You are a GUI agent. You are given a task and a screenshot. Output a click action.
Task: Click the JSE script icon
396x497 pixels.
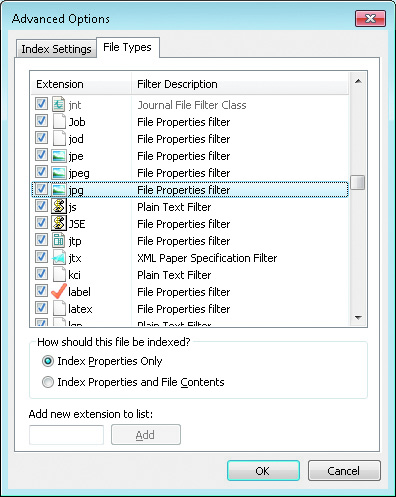click(x=59, y=224)
